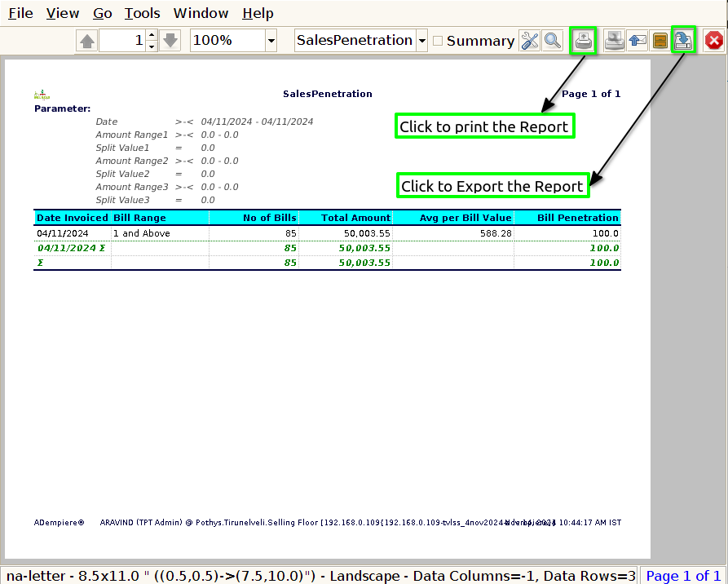Open the print setup screen icon
The image size is (728, 584).
click(x=614, y=41)
